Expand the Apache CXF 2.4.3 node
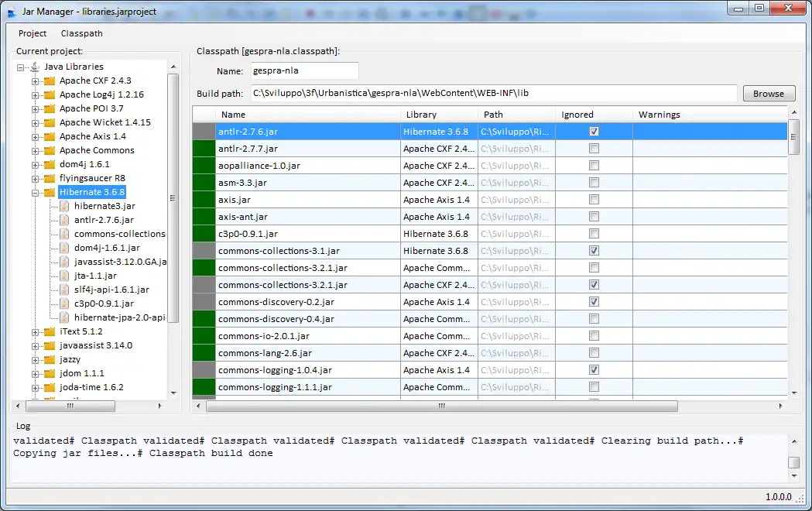 (x=35, y=81)
